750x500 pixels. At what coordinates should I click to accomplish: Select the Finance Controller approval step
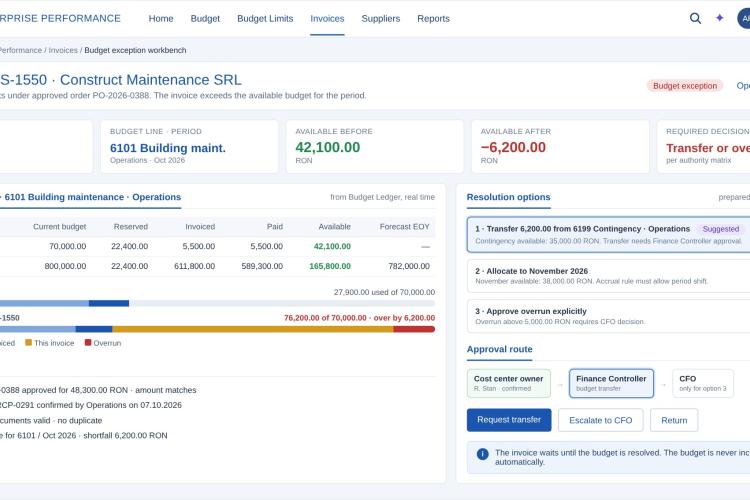(611, 383)
